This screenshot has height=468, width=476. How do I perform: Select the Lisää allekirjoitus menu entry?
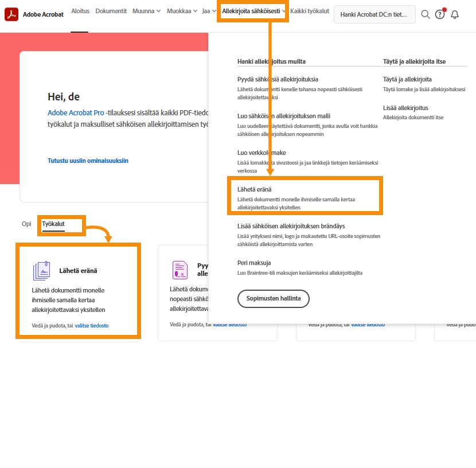[405, 108]
